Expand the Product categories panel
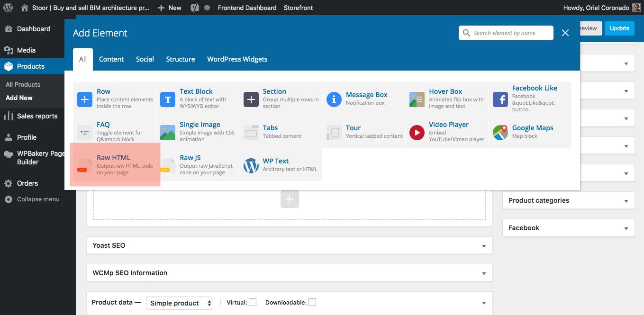 click(626, 201)
